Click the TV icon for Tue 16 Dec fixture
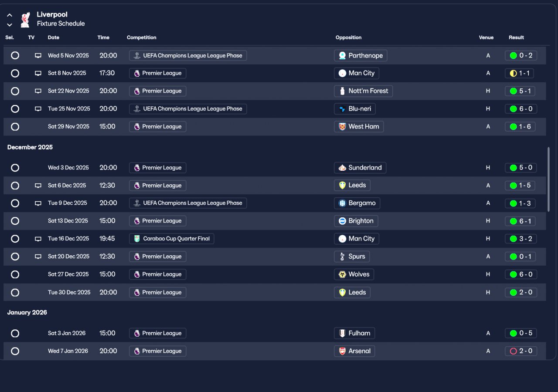Screen dimensions: 558x392 point(38,239)
